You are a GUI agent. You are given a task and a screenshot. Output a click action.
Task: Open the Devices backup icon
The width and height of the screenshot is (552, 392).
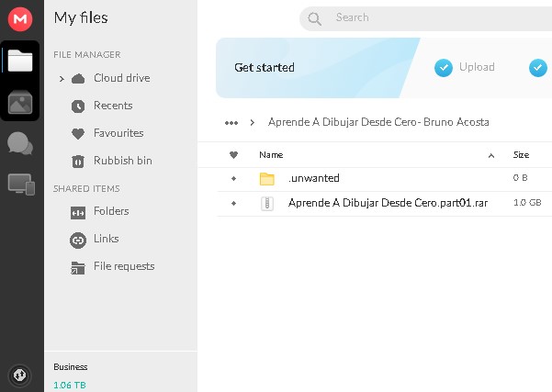20,184
